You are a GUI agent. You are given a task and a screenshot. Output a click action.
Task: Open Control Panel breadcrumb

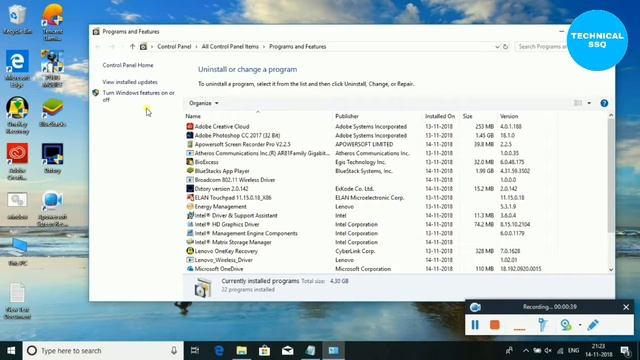pos(174,47)
